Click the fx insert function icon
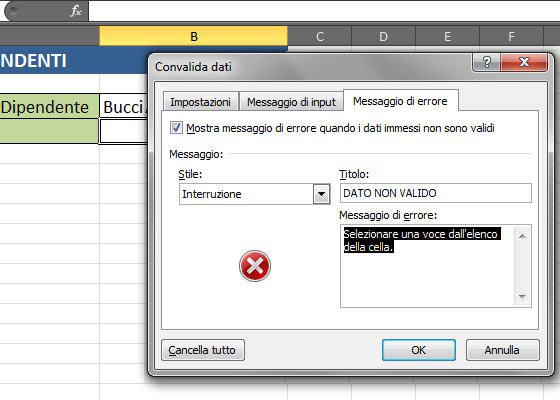Image resolution: width=560 pixels, height=400 pixels. [76, 11]
